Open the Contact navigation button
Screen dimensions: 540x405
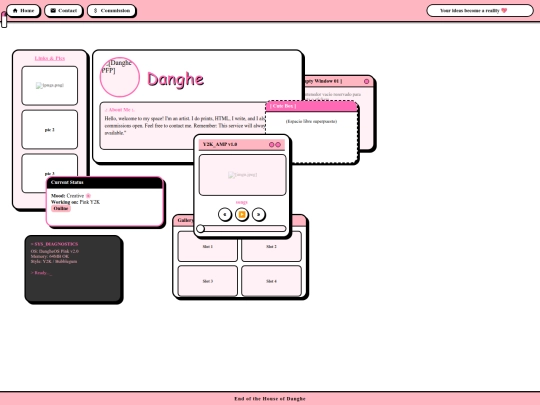click(x=63, y=11)
